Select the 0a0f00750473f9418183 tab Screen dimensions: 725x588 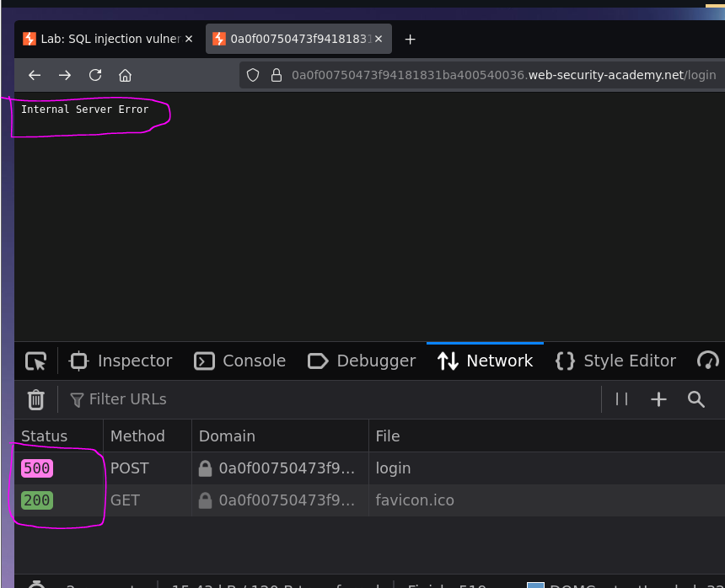click(x=298, y=39)
